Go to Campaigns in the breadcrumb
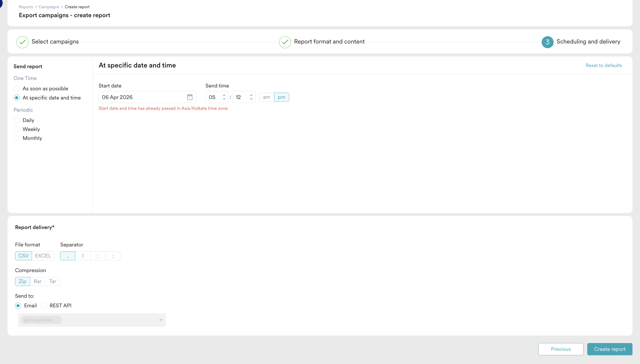This screenshot has height=364, width=640. [49, 7]
